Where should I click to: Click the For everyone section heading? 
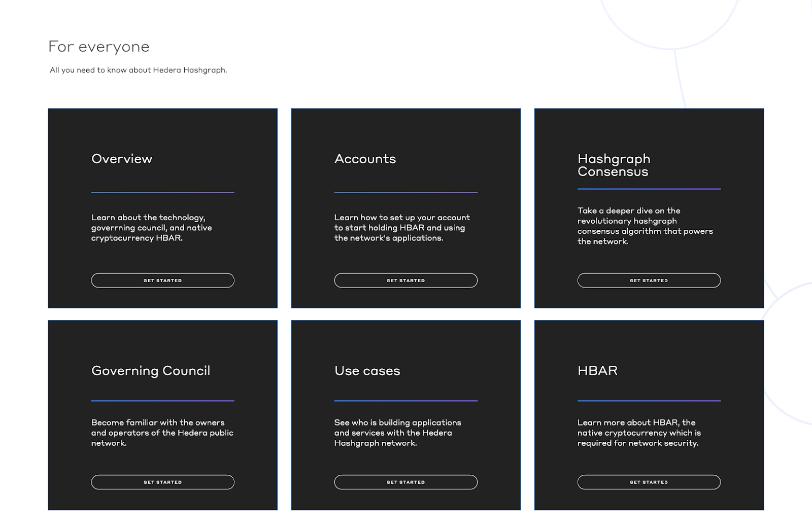[99, 47]
